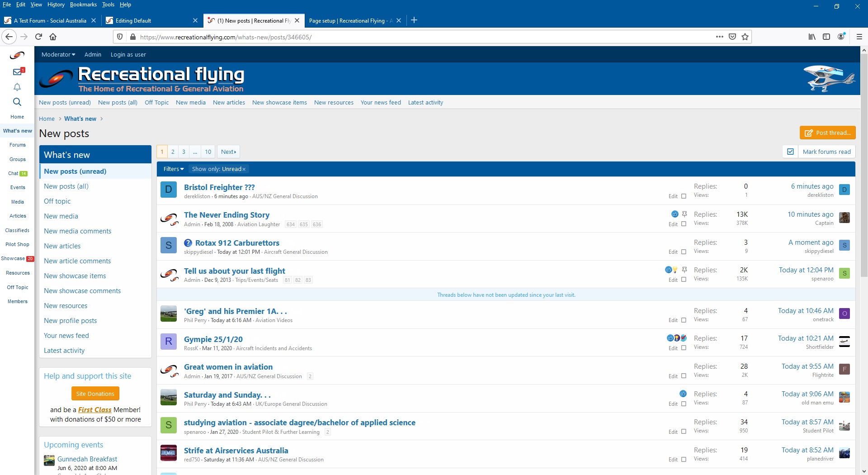
Task: Open the alerts bell icon
Action: [x=17, y=87]
